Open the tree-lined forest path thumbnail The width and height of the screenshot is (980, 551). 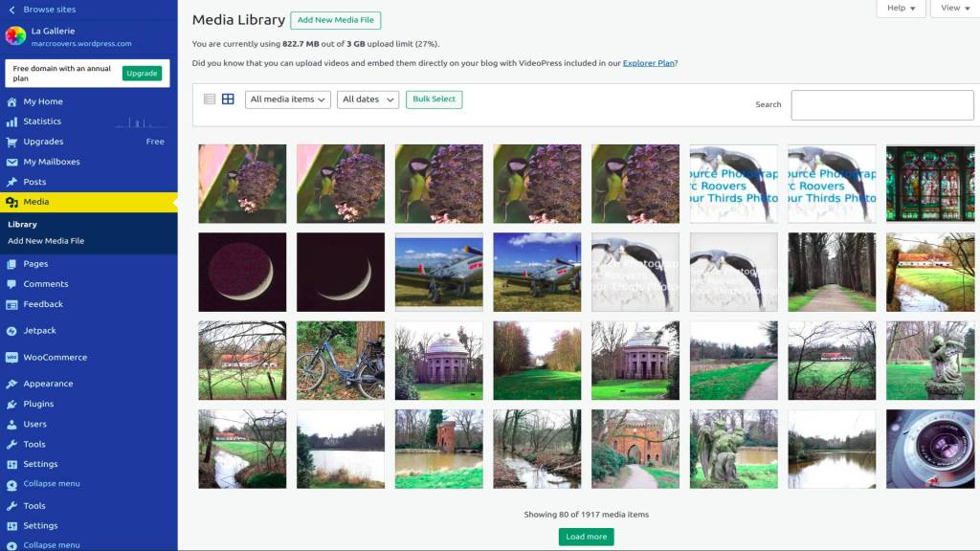click(x=832, y=273)
